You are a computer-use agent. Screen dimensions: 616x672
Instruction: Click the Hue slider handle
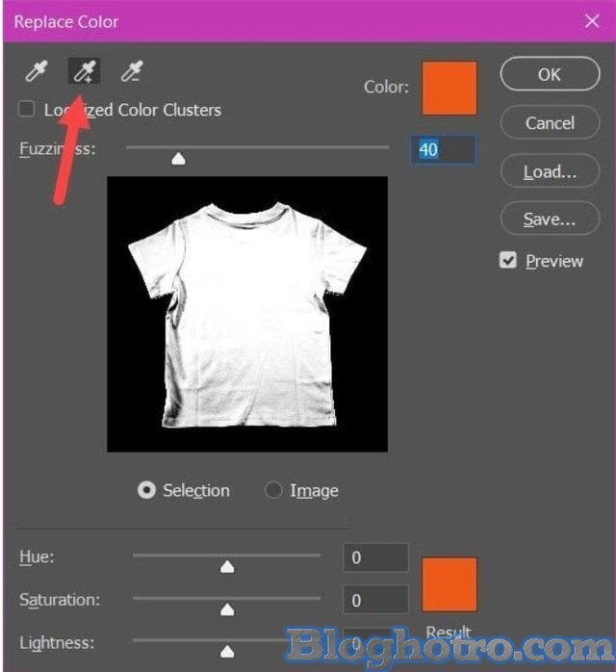(227, 566)
